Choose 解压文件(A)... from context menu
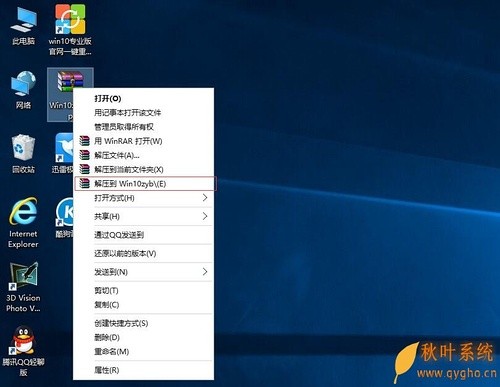Viewport: 500px width, 387px height. (x=143, y=155)
